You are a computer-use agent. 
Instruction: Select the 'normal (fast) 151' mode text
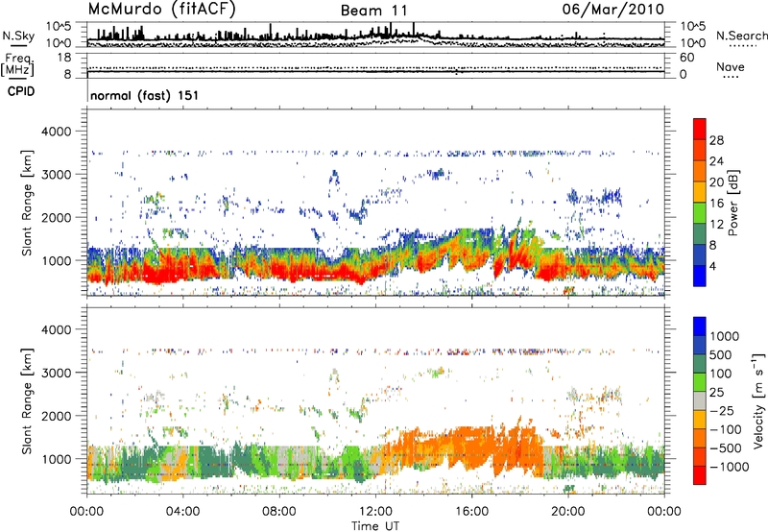[x=145, y=95]
